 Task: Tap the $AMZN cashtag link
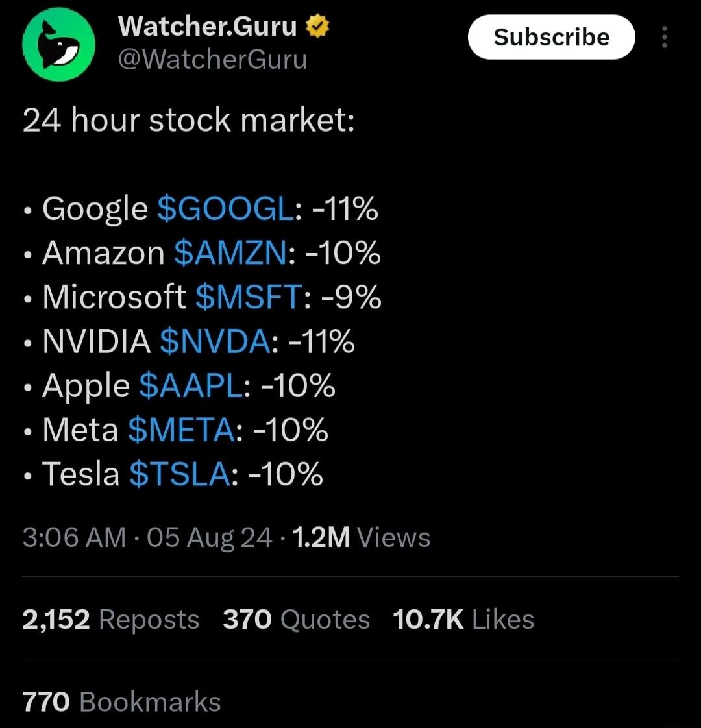coord(230,253)
